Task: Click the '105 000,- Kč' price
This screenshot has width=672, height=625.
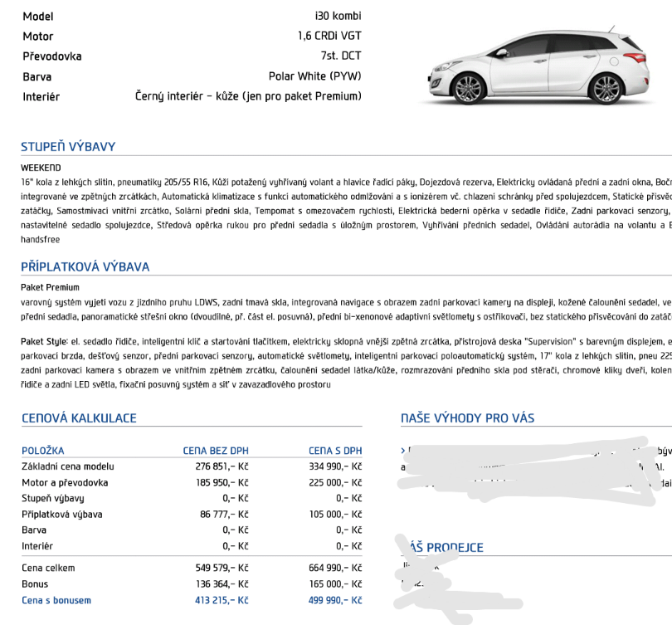Action: coord(335,515)
